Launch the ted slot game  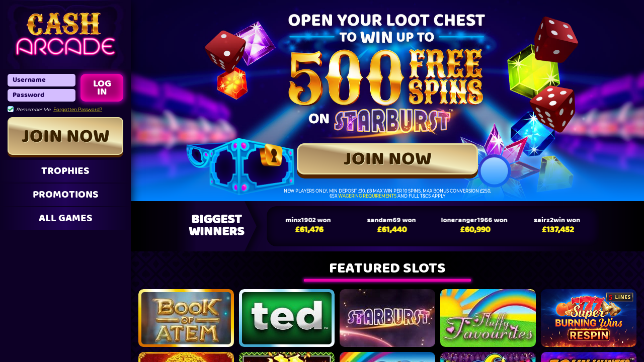point(287,318)
